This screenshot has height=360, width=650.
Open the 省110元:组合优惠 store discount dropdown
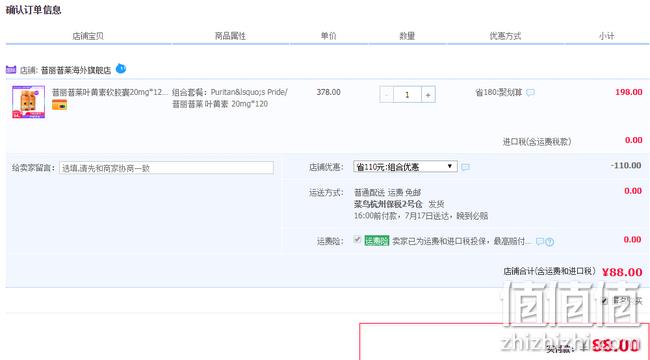point(405,167)
